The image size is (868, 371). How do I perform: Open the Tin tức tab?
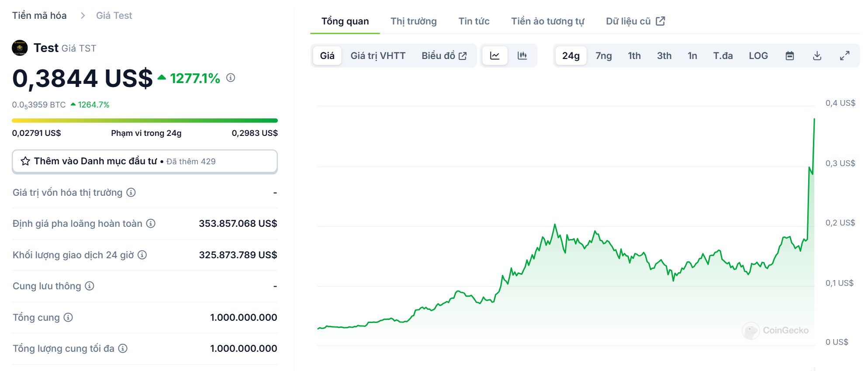[x=474, y=21]
